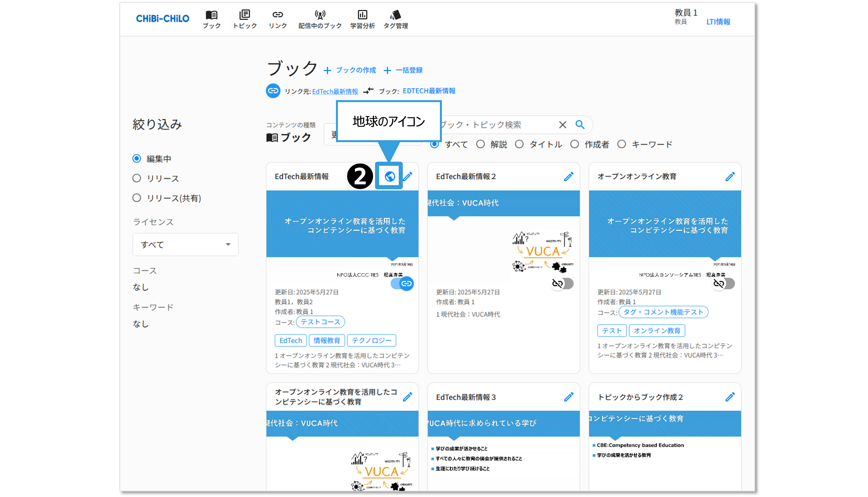Click the globe icon on EdTech最新情報 card
Viewport: 868px width, 497px height.
point(389,176)
